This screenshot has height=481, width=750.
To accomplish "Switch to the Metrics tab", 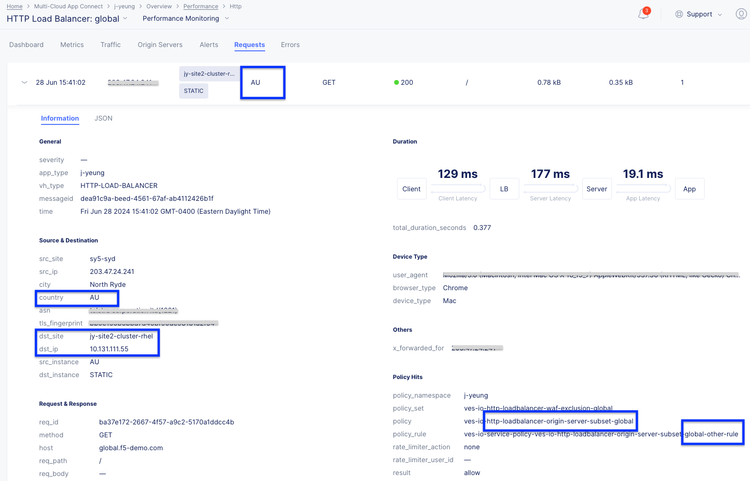I will [x=72, y=45].
